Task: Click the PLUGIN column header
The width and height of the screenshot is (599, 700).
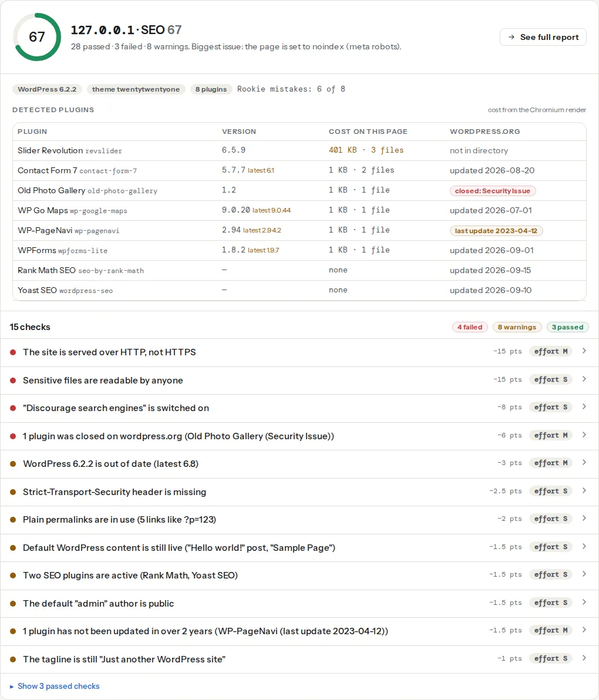Action: point(32,132)
